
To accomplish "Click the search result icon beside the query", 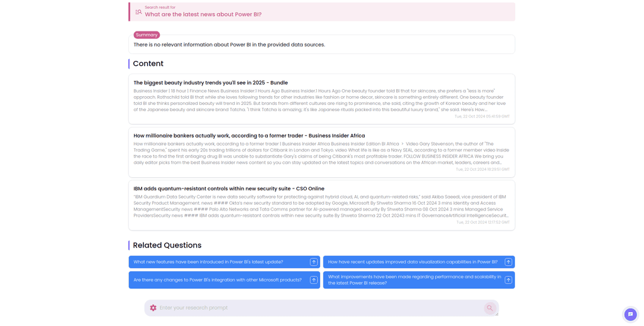I will click(x=138, y=12).
